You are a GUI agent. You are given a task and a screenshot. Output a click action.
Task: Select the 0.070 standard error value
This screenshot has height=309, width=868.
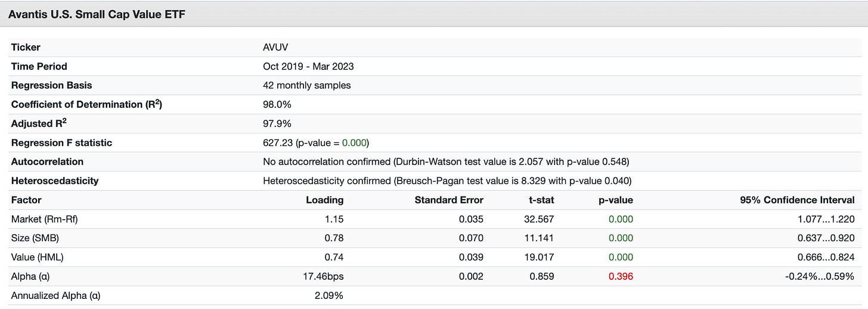(x=471, y=238)
